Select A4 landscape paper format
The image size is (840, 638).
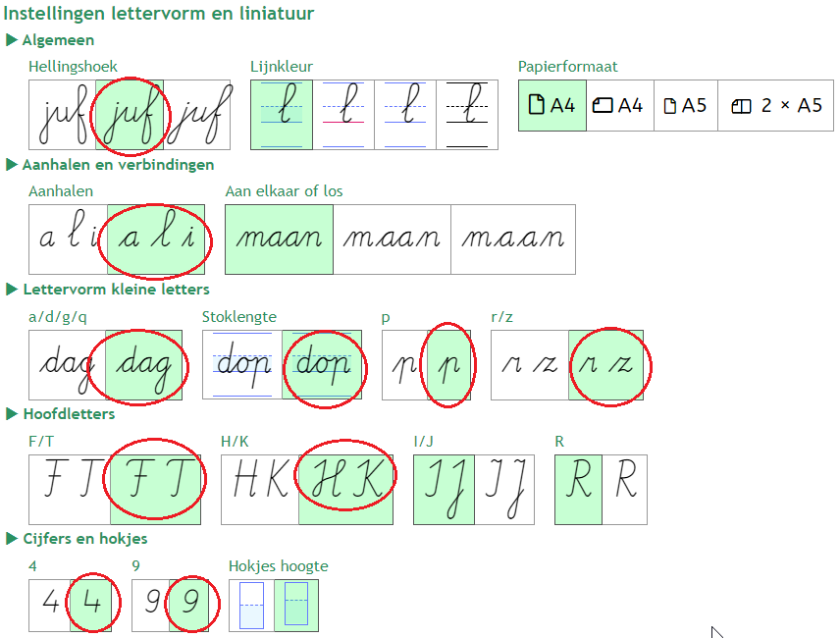pyautogui.click(x=619, y=106)
